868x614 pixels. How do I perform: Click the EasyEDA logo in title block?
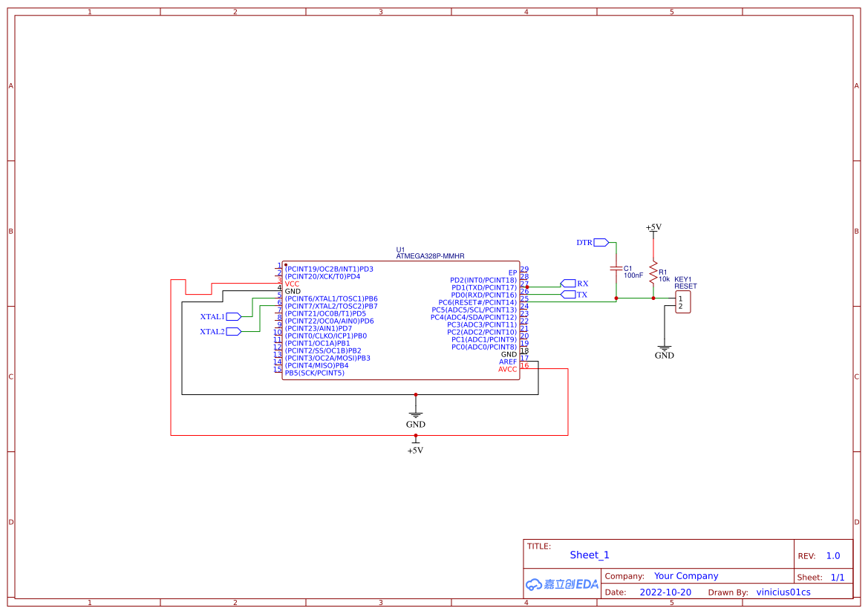[x=561, y=584]
